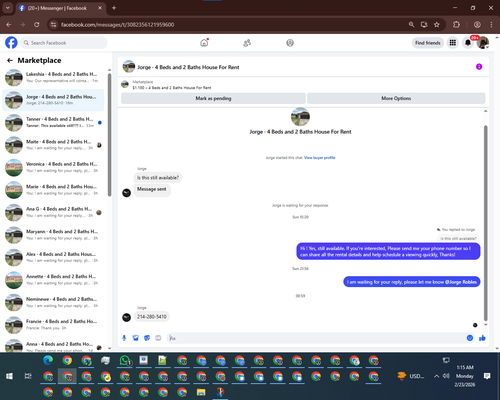
Task: Follow View buyer profile link
Action: click(319, 158)
